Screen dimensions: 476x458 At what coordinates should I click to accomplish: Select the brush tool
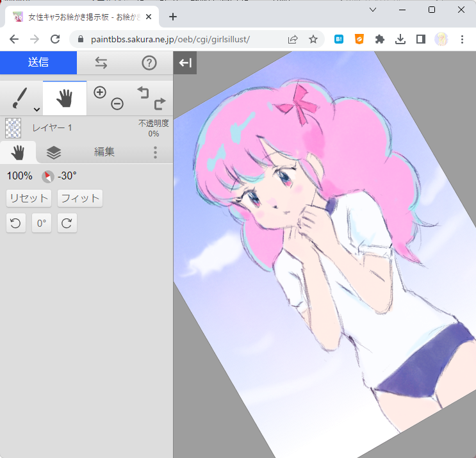click(x=20, y=98)
